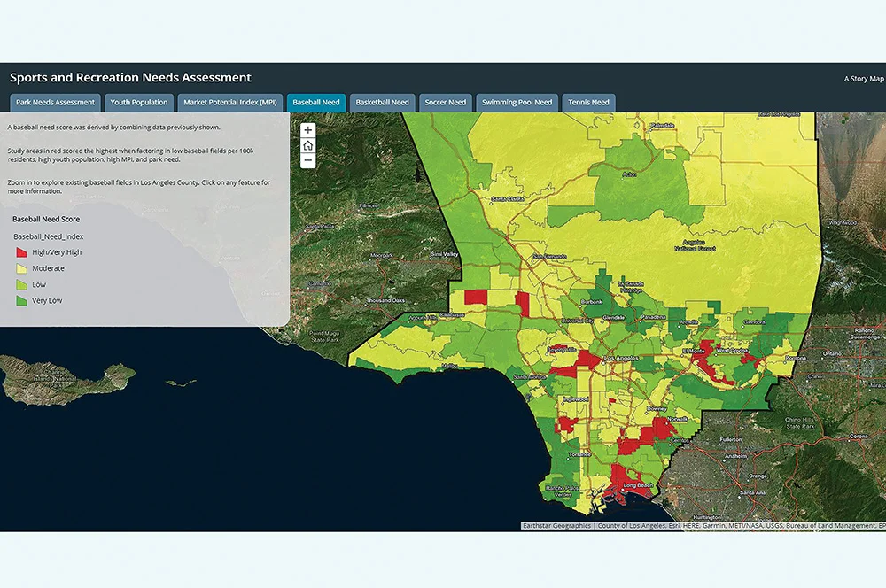Click the Moderate yellow legend swatch

pyautogui.click(x=21, y=268)
